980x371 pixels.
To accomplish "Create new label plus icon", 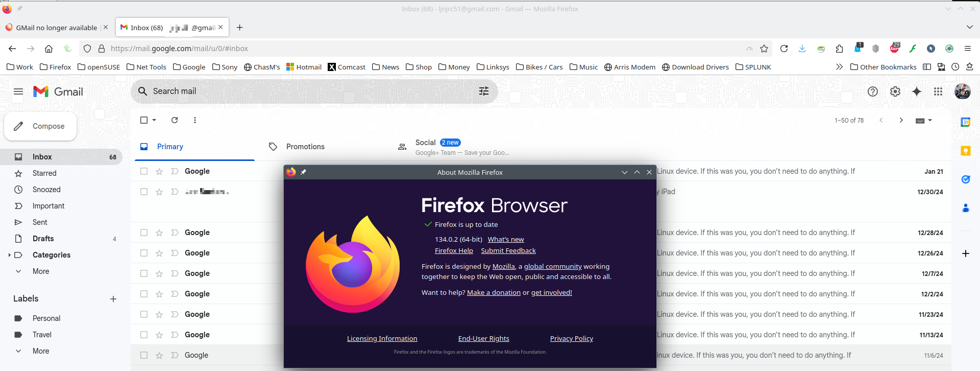I will click(113, 299).
